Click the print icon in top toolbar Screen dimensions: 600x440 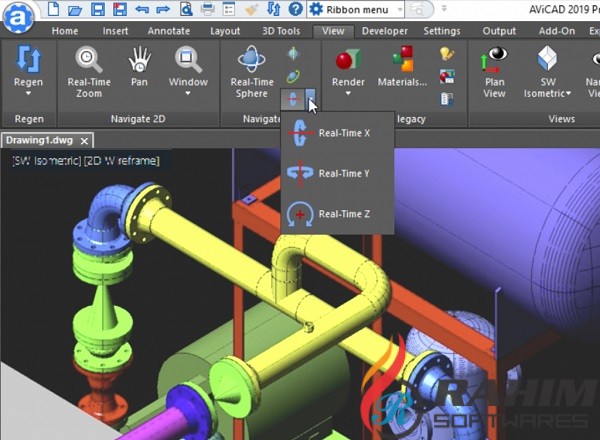[x=208, y=9]
